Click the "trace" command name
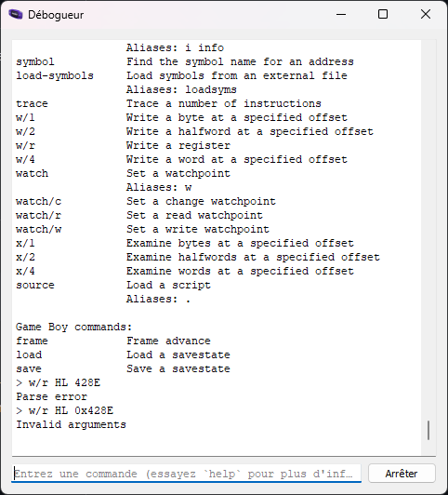The image size is (448, 495). 32,103
